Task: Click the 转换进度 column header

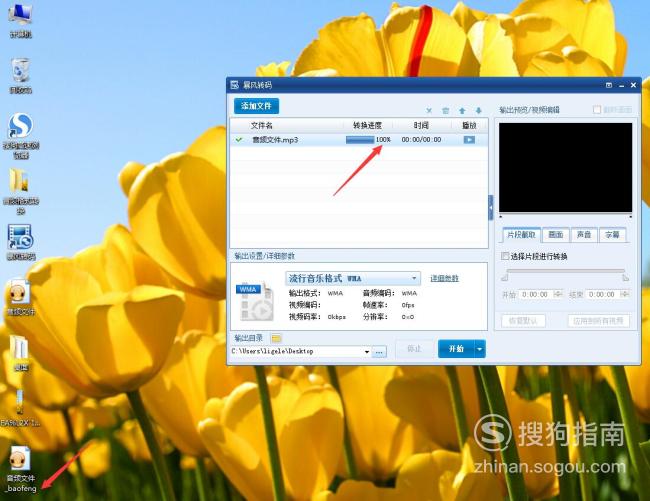Action: (x=367, y=125)
